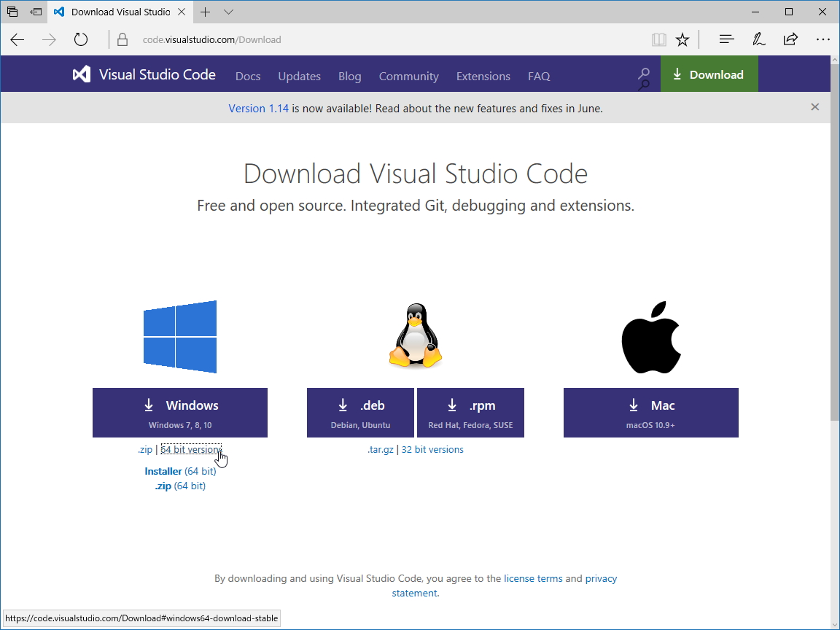The height and width of the screenshot is (630, 840).
Task: Open the tab actions chevron
Action: click(x=228, y=12)
